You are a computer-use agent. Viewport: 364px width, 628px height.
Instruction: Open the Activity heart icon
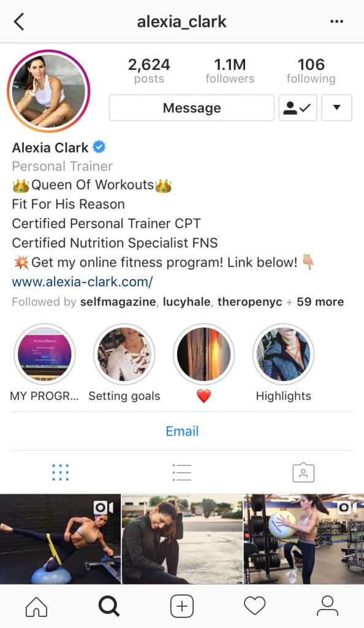(255, 606)
